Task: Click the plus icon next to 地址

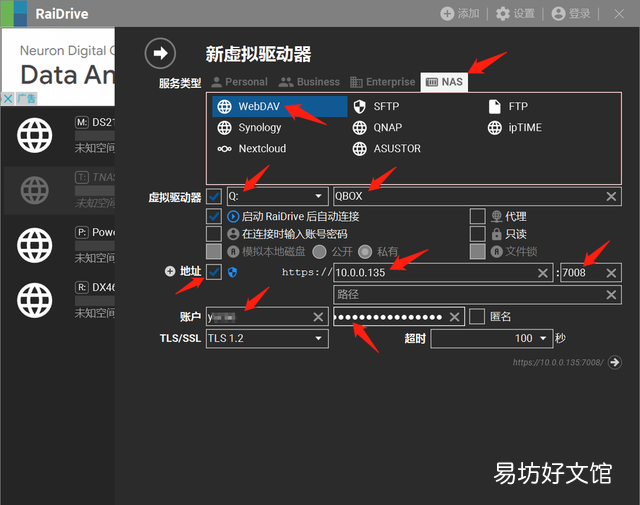Action: click(170, 271)
